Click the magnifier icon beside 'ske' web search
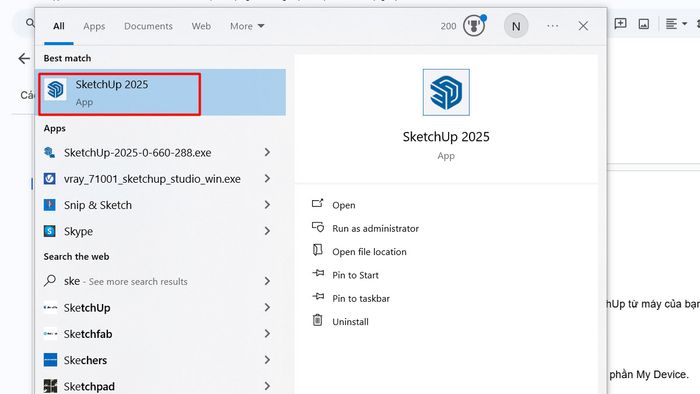The image size is (700, 394). click(x=50, y=281)
